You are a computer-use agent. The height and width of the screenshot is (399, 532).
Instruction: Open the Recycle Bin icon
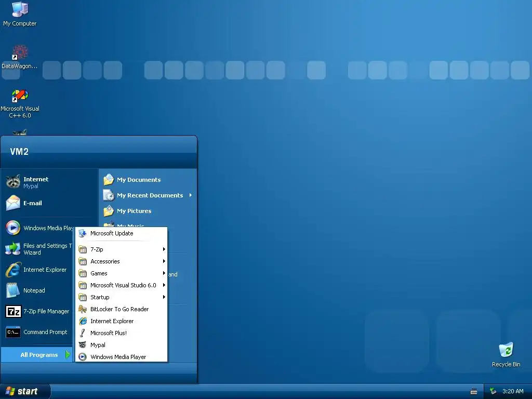click(x=506, y=354)
